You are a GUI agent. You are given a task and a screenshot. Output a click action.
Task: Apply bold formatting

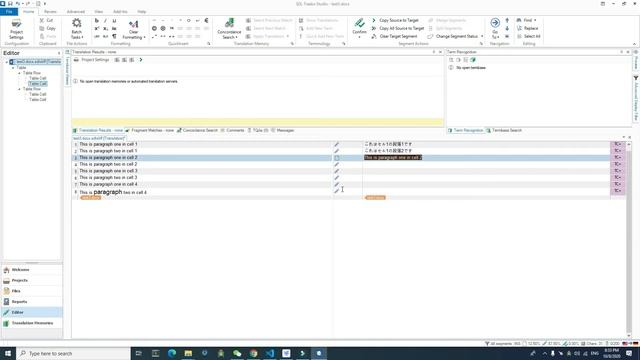coord(97,20)
